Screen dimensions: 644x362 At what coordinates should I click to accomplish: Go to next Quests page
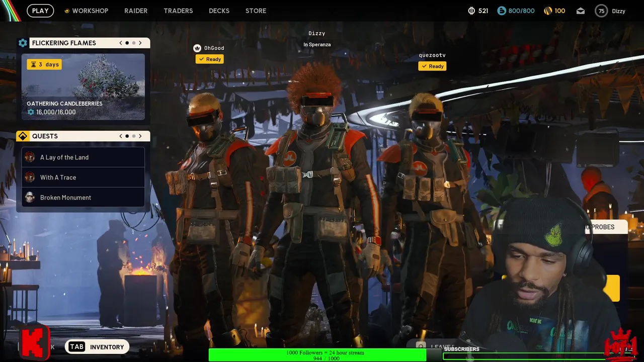[140, 136]
